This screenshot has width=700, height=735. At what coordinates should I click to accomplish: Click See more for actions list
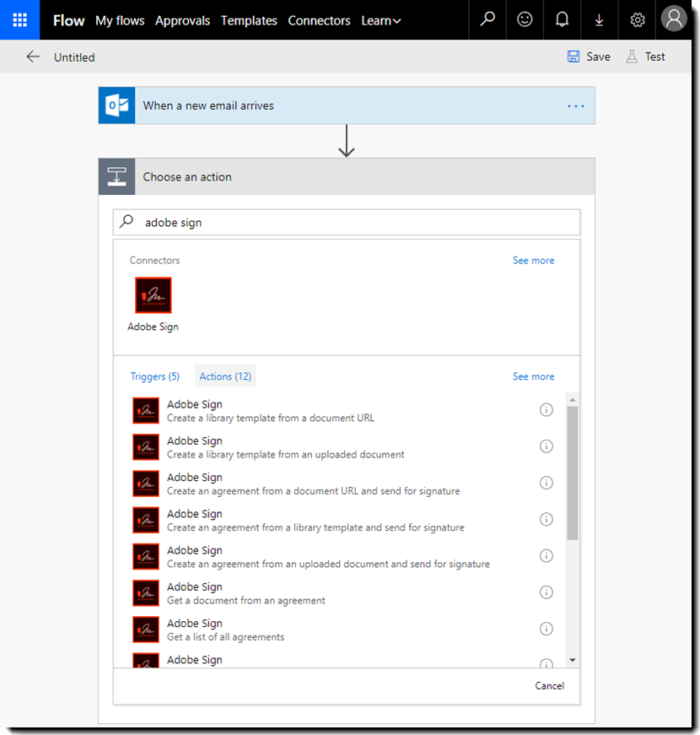[x=533, y=376]
